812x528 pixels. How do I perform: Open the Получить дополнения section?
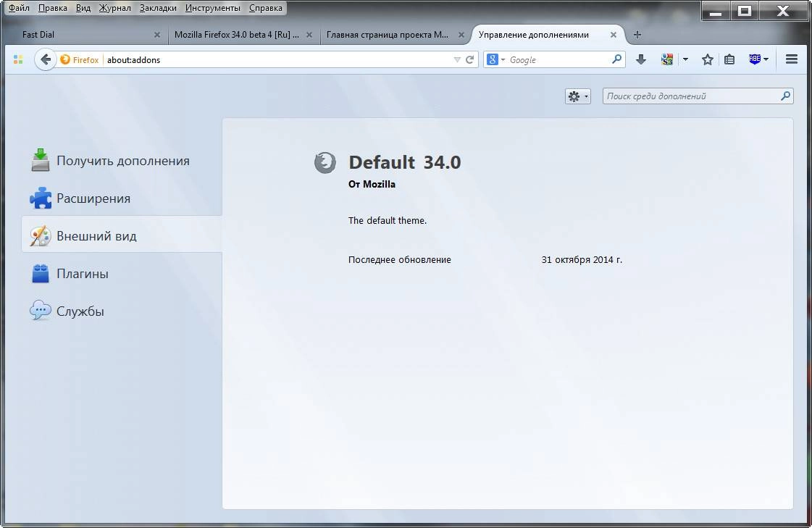coord(122,161)
